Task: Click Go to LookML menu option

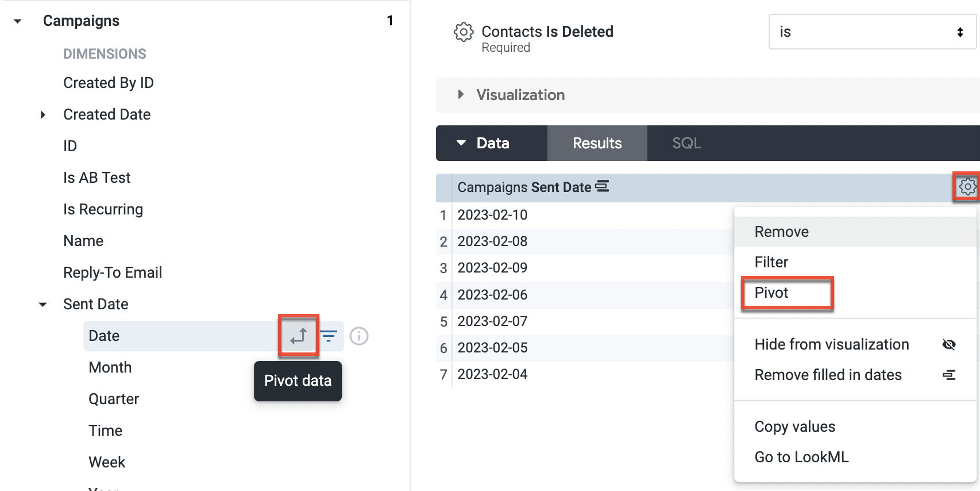Action: 801,457
